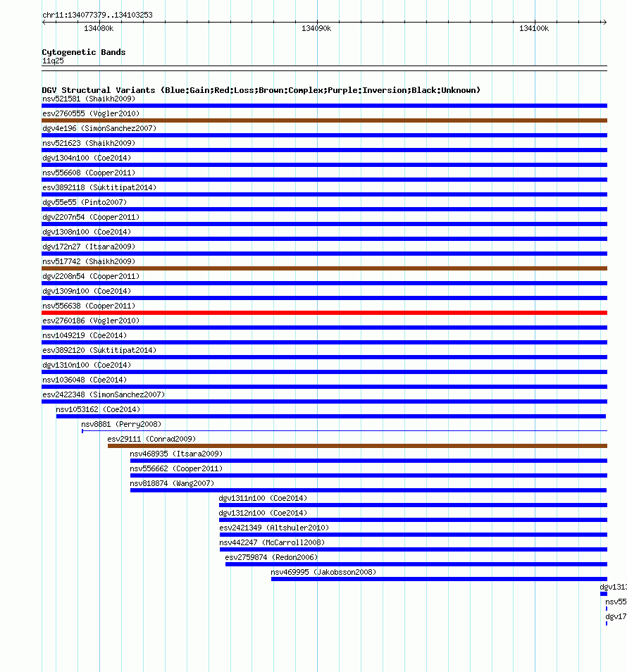Viewport: 627px width, 672px height.
Task: Select dgv1309n100 (Coe2014) label
Action: click(87, 291)
